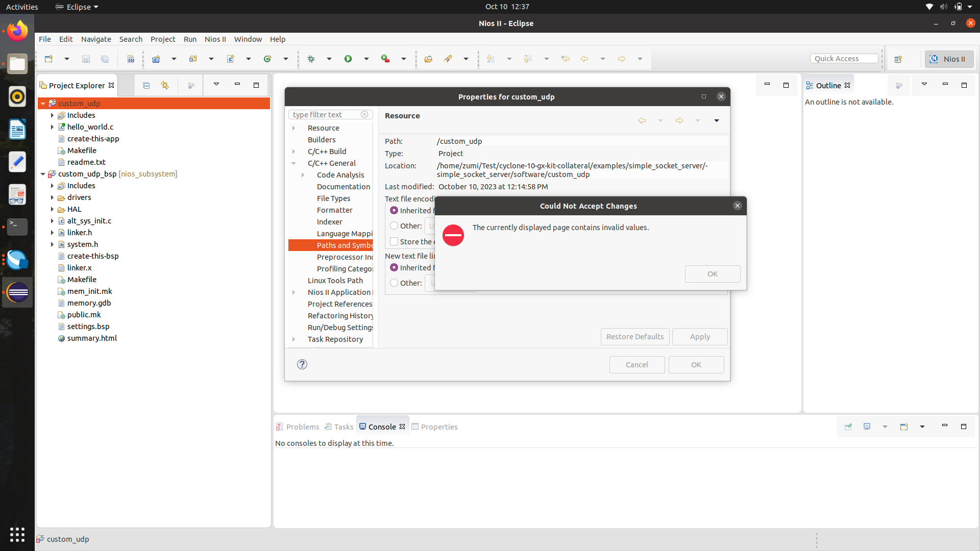Viewport: 980px width, 551px height.
Task: Expand the C/C++ Build tree node
Action: 294,152
